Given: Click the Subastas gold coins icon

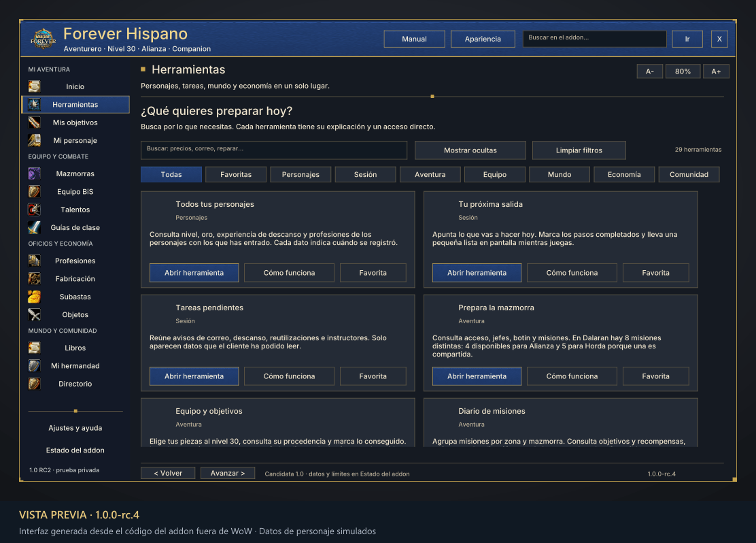Looking at the screenshot, I should (x=34, y=297).
